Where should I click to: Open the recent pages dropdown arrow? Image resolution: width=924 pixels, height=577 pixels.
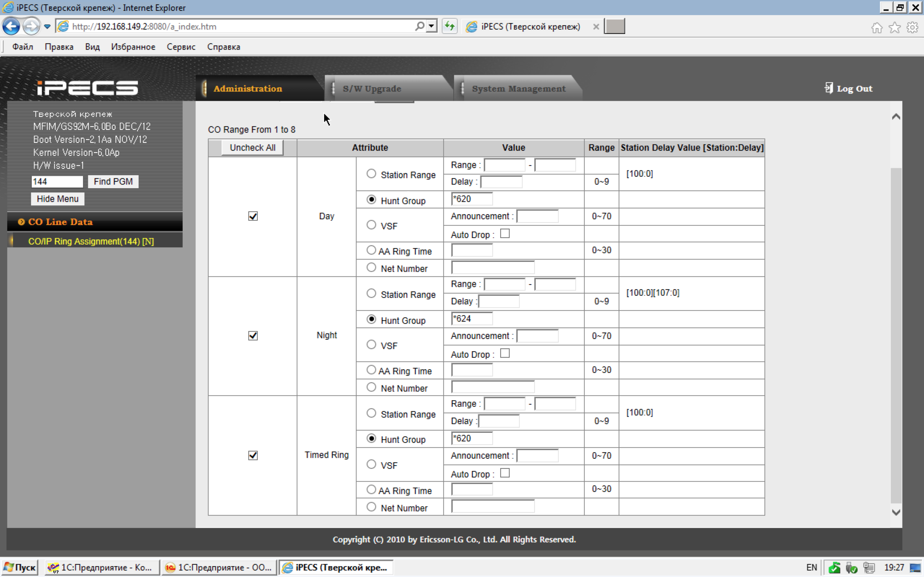(x=47, y=26)
